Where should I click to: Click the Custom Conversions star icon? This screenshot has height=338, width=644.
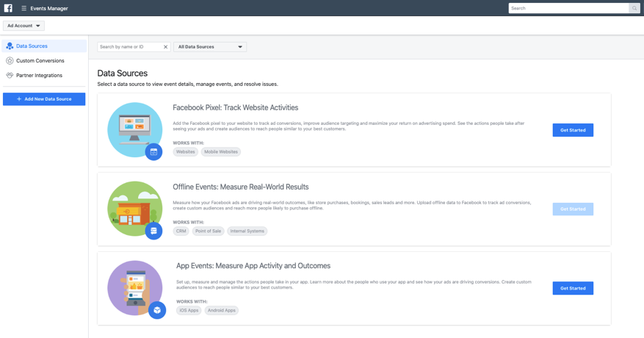(x=10, y=60)
